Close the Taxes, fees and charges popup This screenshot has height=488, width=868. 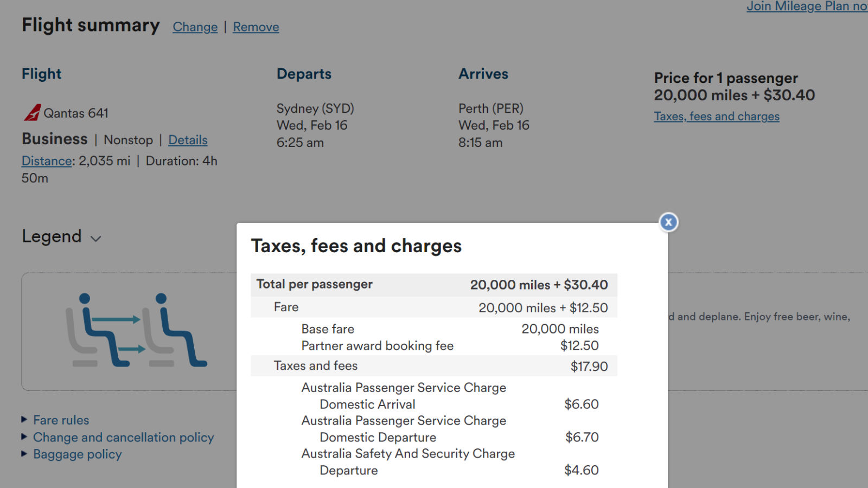click(668, 222)
